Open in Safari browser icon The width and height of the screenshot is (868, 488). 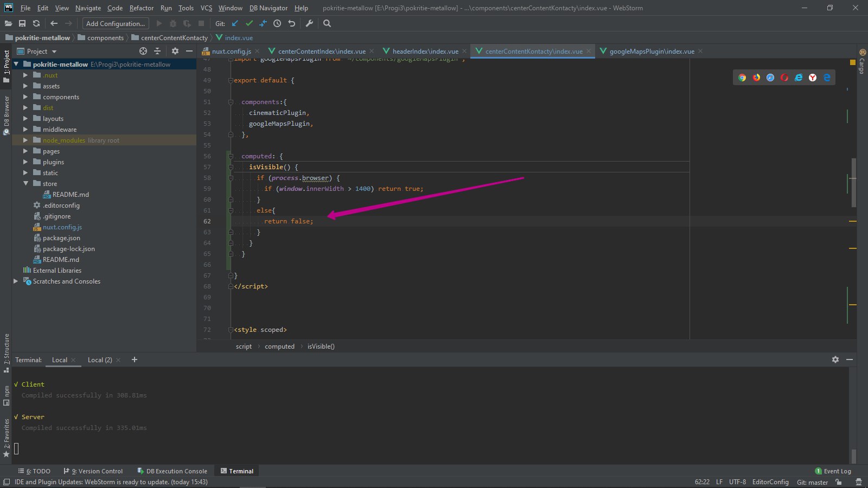[x=770, y=78]
